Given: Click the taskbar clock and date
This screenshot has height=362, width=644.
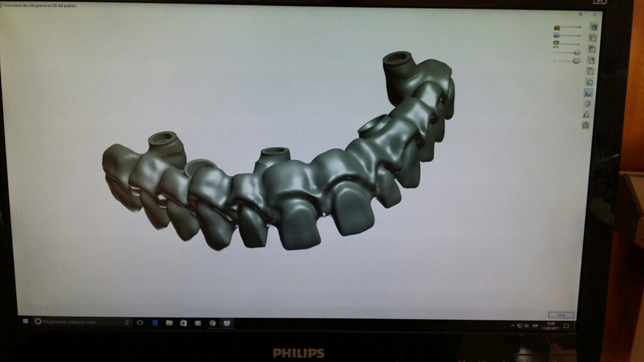Looking at the screenshot, I should coord(550,326).
